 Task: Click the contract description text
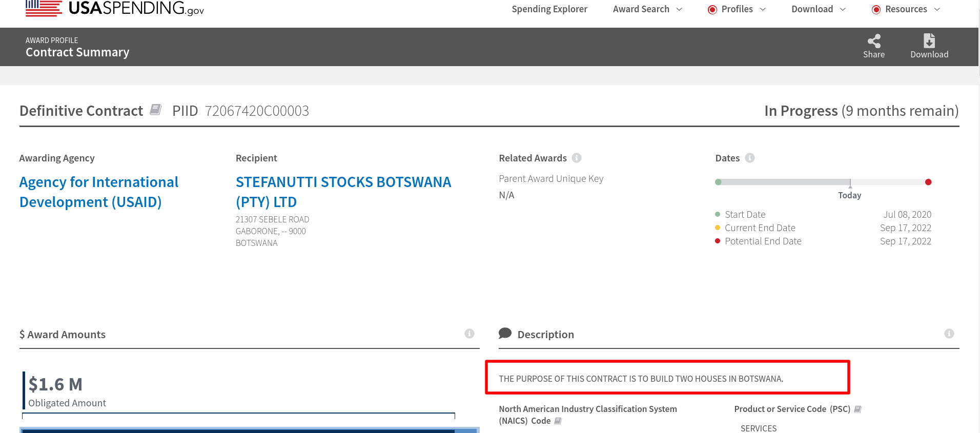pyautogui.click(x=641, y=379)
